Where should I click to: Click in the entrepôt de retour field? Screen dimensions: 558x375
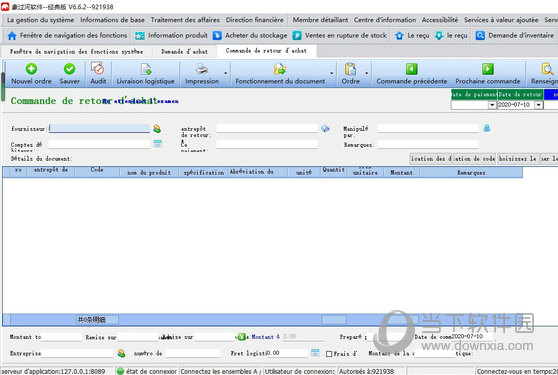click(x=267, y=128)
